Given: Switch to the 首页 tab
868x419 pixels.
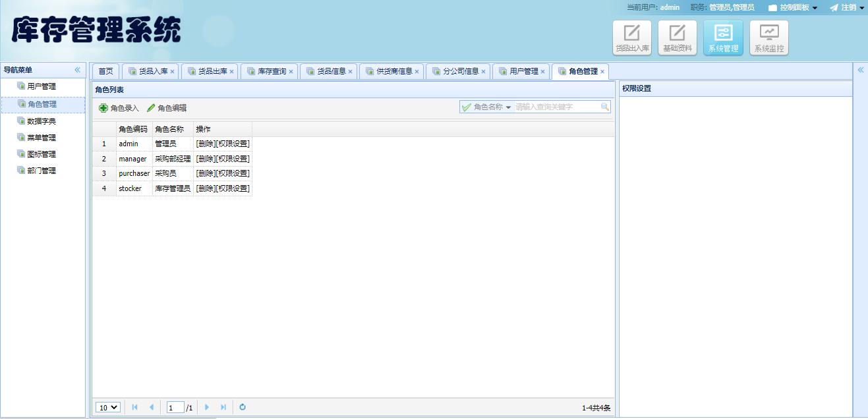Looking at the screenshot, I should (x=105, y=71).
